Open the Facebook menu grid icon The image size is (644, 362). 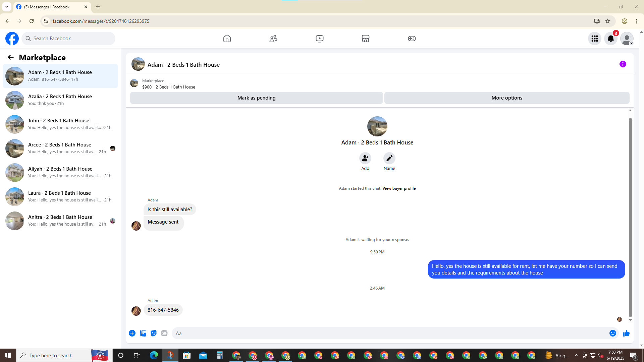coord(595,39)
